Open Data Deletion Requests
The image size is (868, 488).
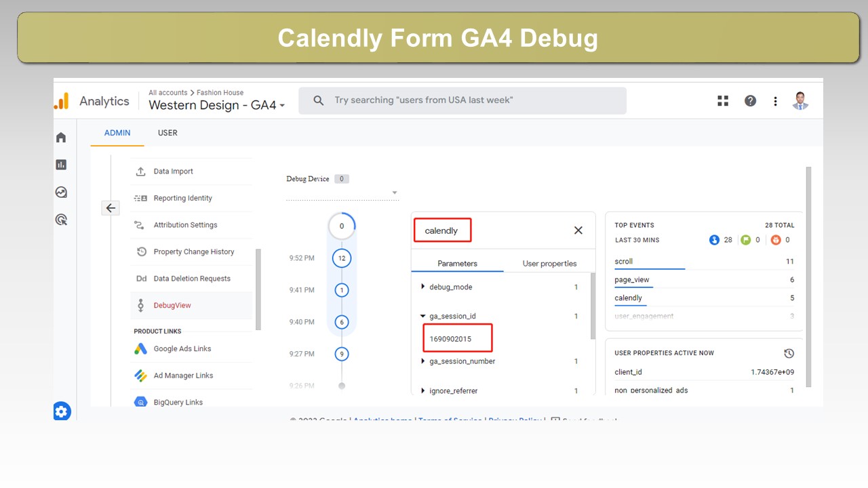pos(191,279)
